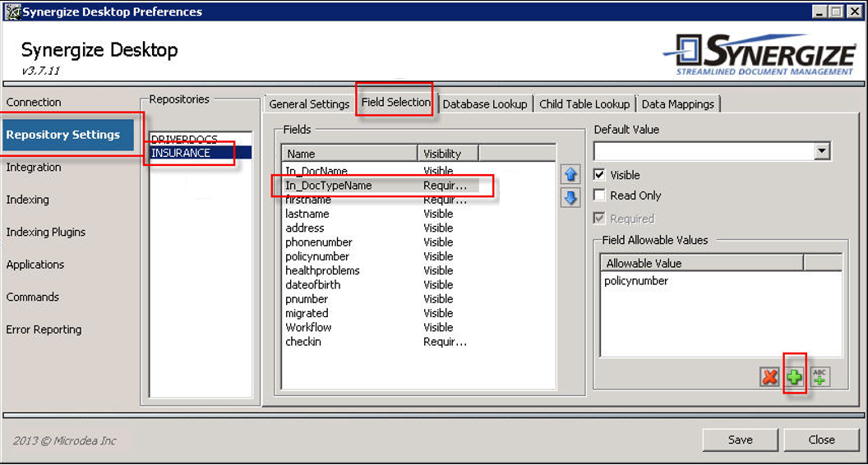This screenshot has height=465, width=868.
Task: Go to the Indexing section
Action: [x=28, y=200]
